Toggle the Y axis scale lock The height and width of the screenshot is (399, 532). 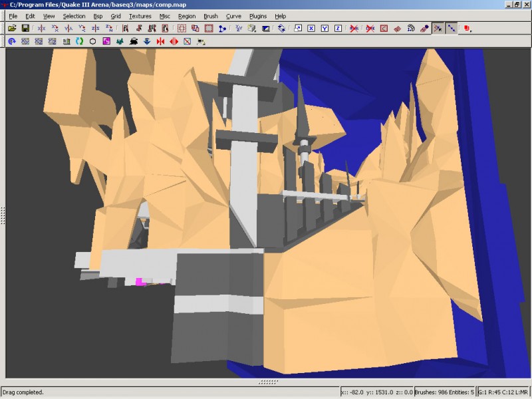click(325, 29)
